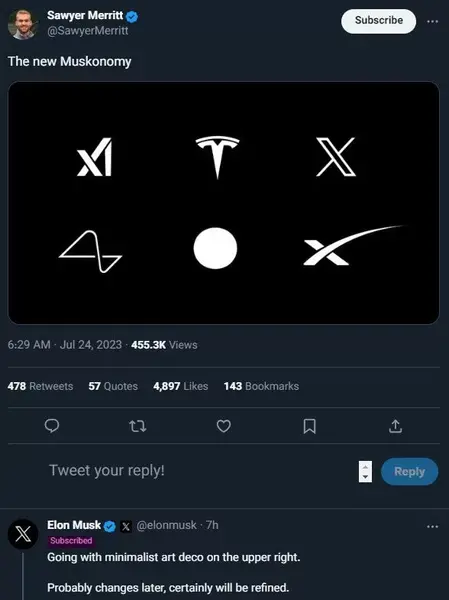Viewport: 449px width, 600px height.
Task: Open Sawyer Merritt's profile avatar
Action: click(x=22, y=24)
